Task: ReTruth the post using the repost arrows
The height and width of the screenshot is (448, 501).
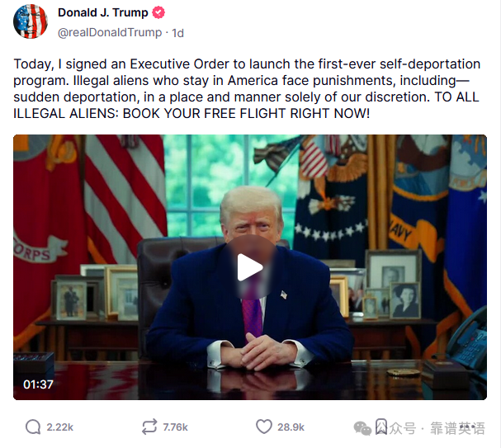Action: 149,427
